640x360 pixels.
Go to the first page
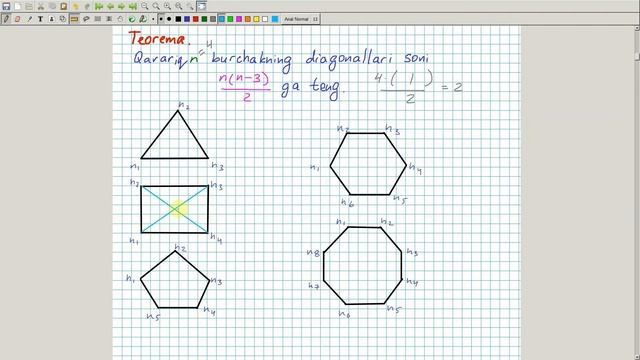[99, 7]
